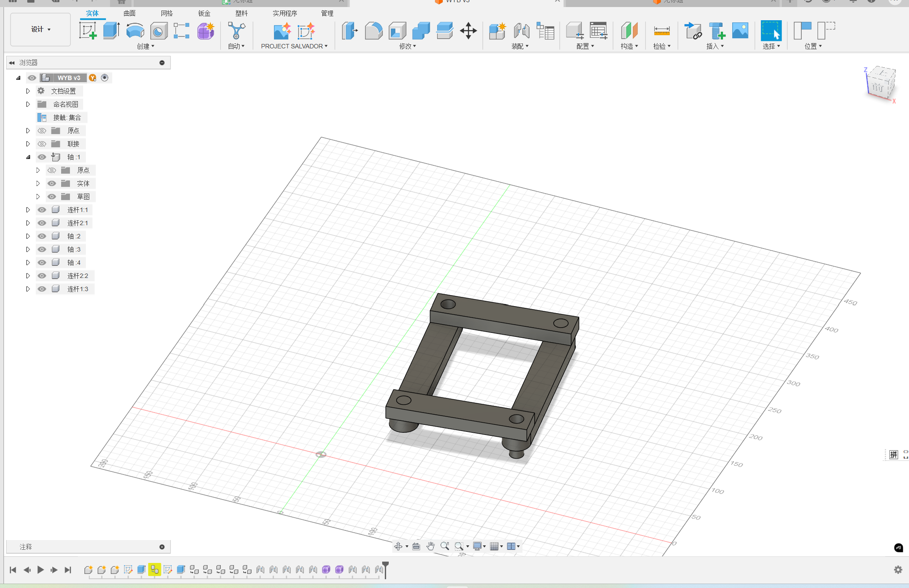Select the Move/Copy arrows tool
The image size is (909, 588).
coord(468,31)
